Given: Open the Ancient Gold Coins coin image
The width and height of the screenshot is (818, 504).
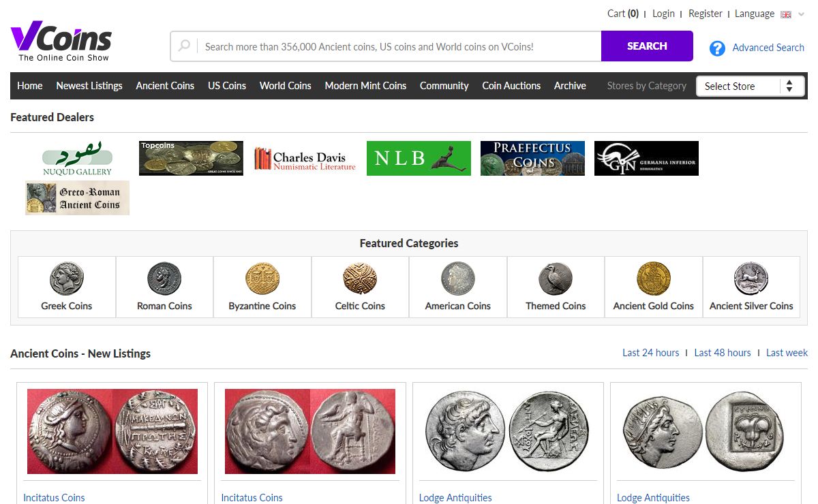Looking at the screenshot, I should 654,279.
